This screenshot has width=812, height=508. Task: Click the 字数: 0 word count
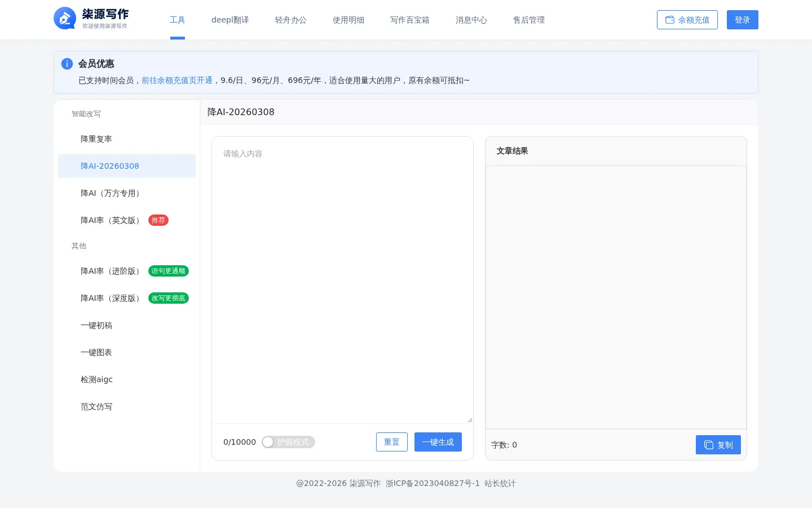[x=504, y=445]
